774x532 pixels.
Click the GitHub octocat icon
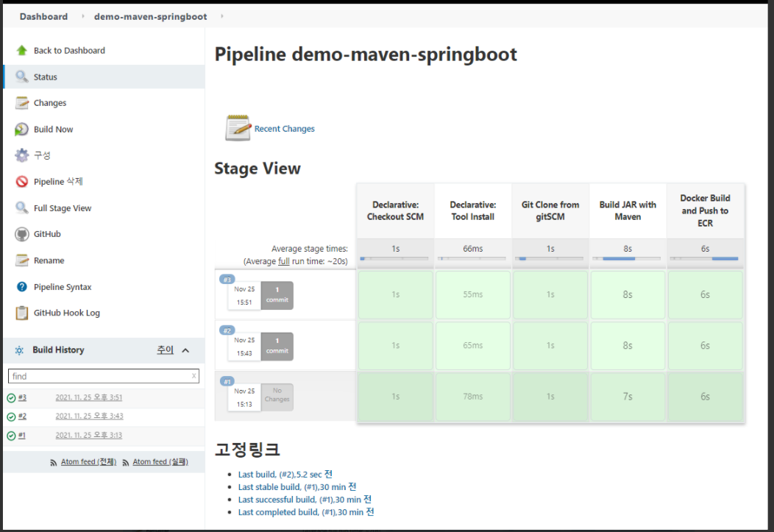[22, 234]
